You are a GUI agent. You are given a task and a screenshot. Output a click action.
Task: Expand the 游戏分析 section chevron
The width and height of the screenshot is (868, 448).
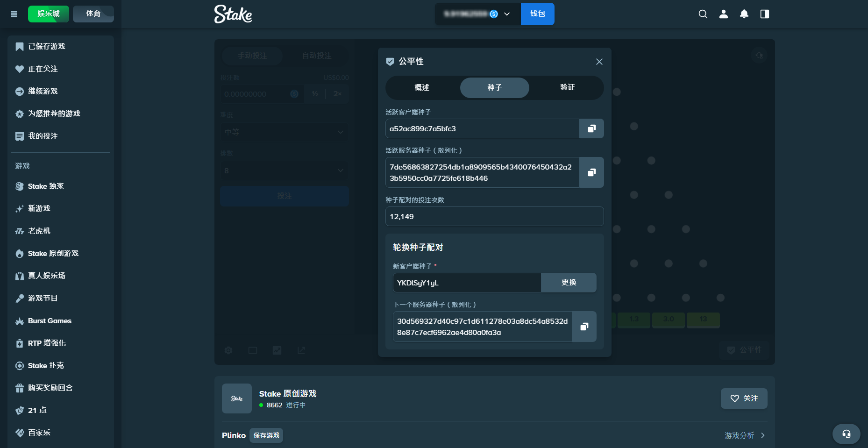[763, 435]
